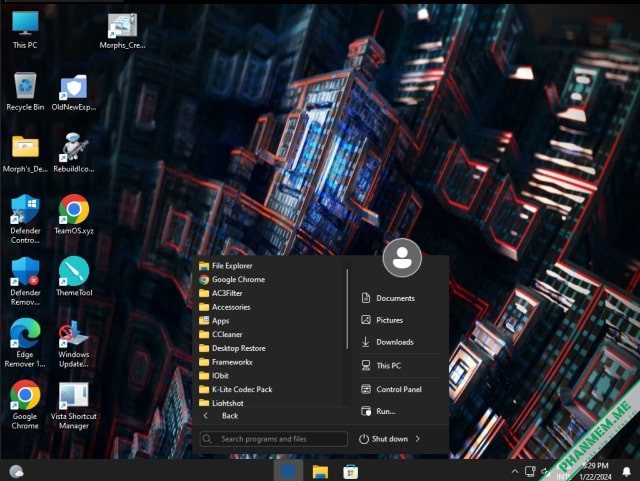Click the weather widget icon on taskbar
Screen dimensions: 640x481
coord(16,472)
